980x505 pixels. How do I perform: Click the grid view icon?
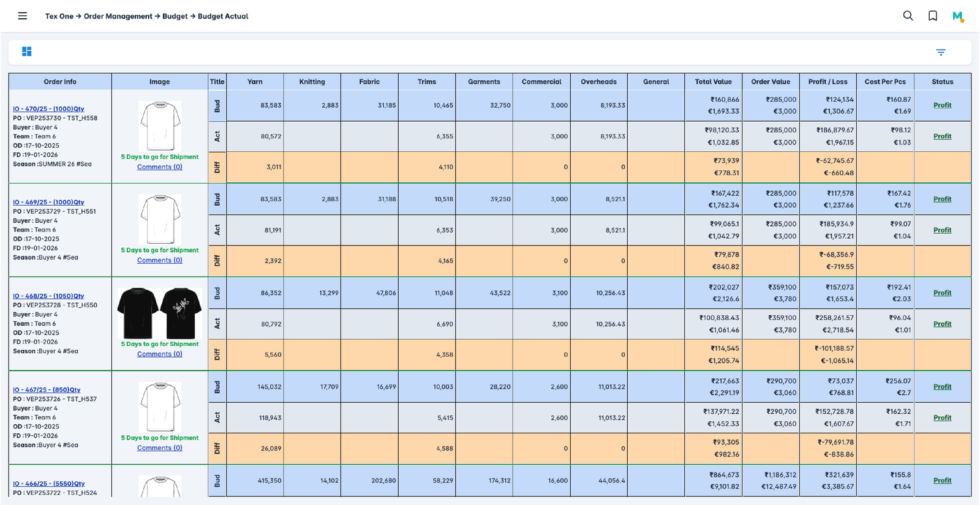point(27,52)
